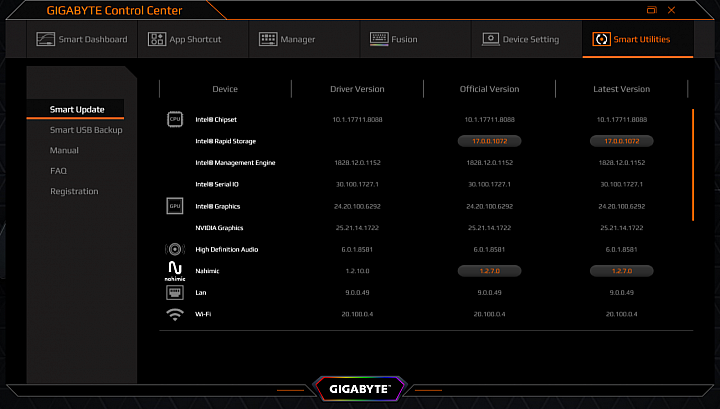This screenshot has height=409, width=720.
Task: Select the Wi-Fi device name
Action: 203,314
